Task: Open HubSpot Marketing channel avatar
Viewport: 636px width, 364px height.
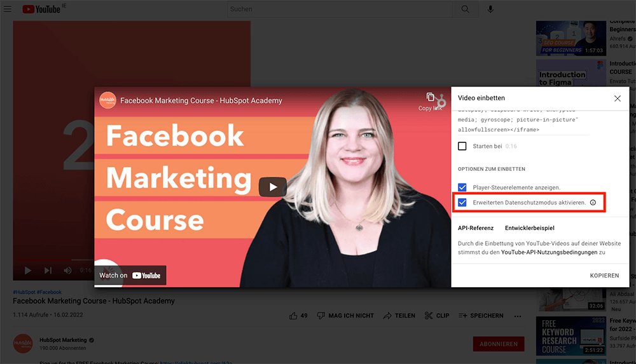Action: pos(23,344)
